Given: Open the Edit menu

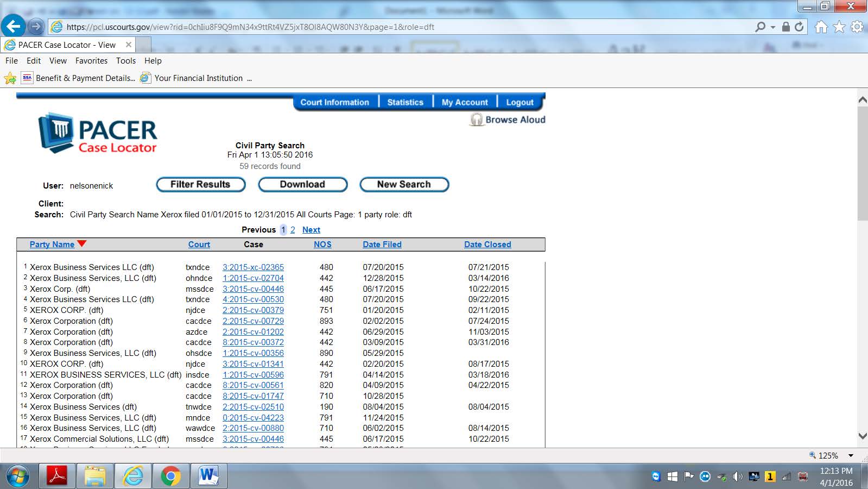Looking at the screenshot, I should pos(34,61).
